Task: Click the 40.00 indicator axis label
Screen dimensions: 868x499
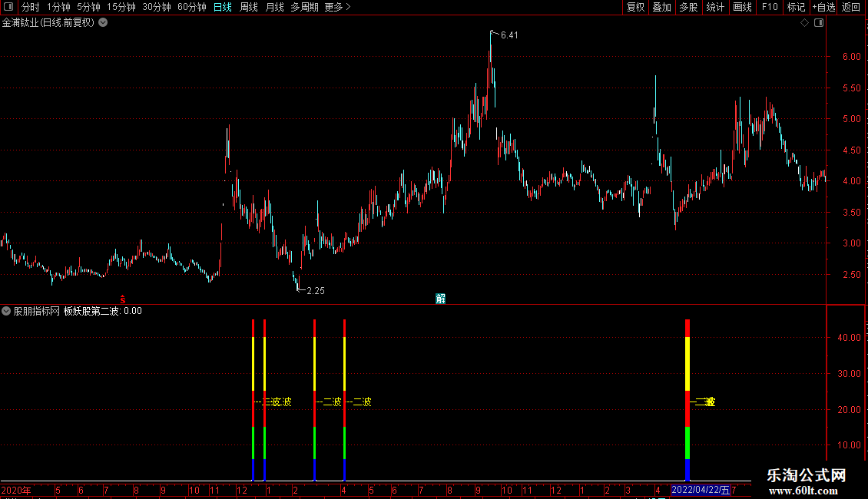Action: 849,338
